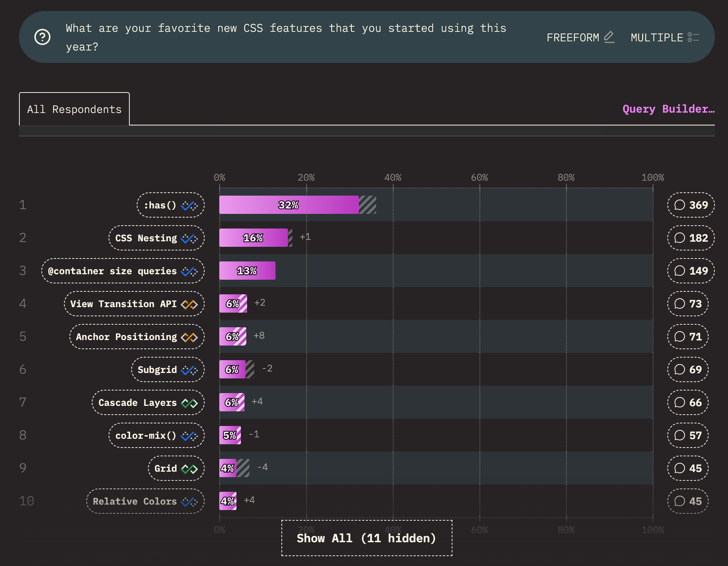Click comment bubble icon in Relative Colors row
This screenshot has height=566, width=728.
click(x=679, y=501)
